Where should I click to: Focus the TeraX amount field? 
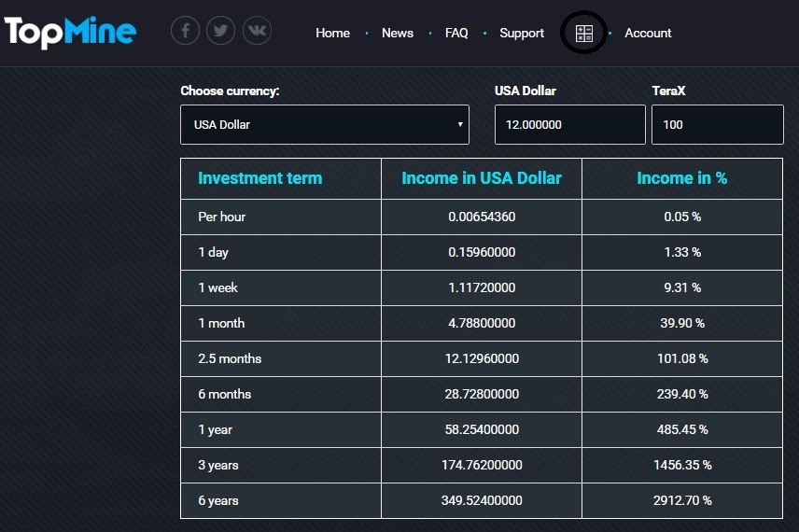[718, 124]
